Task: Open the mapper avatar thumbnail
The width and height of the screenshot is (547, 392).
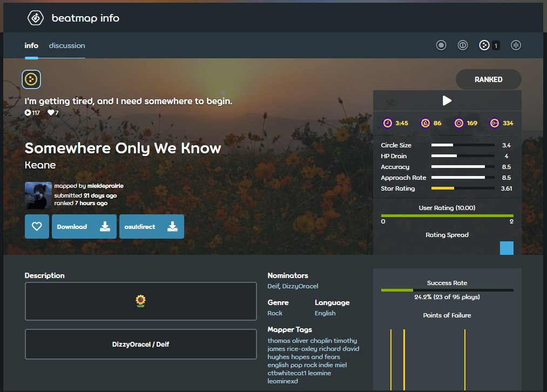Action: [38, 195]
